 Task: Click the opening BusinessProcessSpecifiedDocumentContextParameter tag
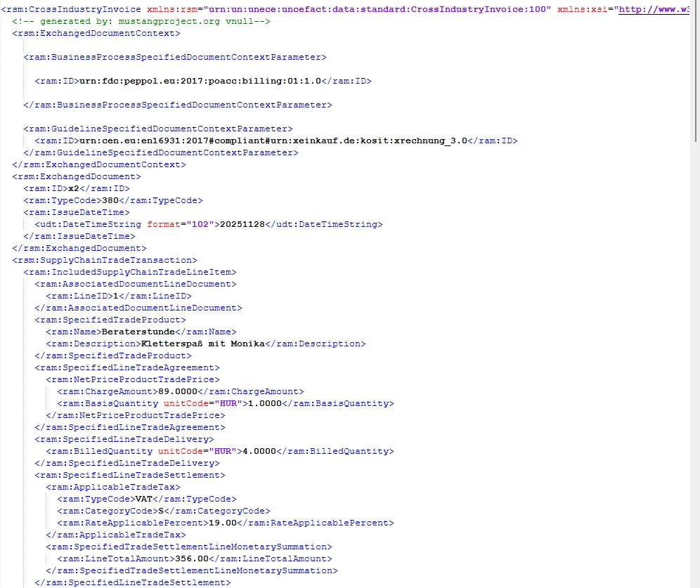174,58
